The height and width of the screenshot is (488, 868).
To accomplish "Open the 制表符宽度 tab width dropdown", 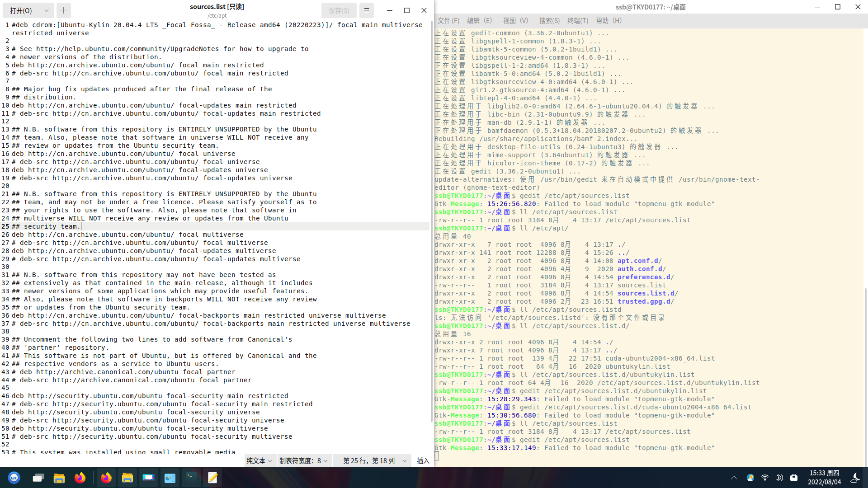I will point(303,460).
